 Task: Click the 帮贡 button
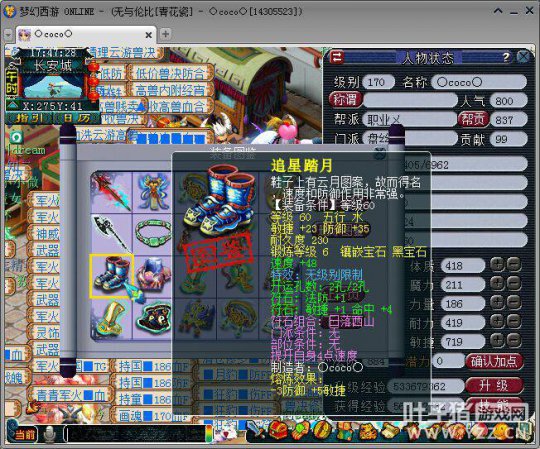pyautogui.click(x=473, y=119)
